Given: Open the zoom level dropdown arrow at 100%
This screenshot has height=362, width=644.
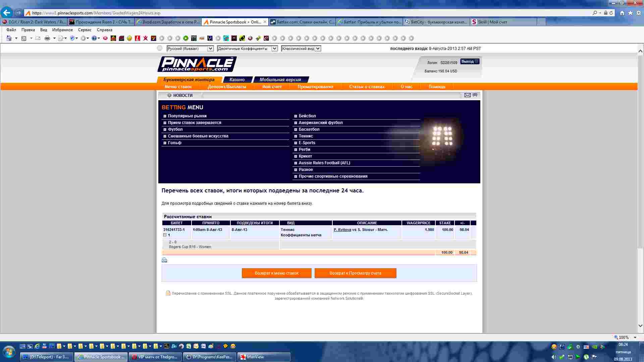Looking at the screenshot, I should click(x=635, y=338).
